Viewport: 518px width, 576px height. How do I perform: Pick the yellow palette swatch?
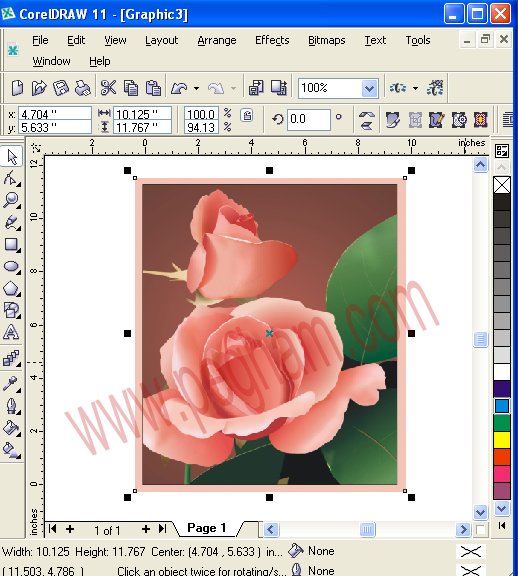(502, 440)
